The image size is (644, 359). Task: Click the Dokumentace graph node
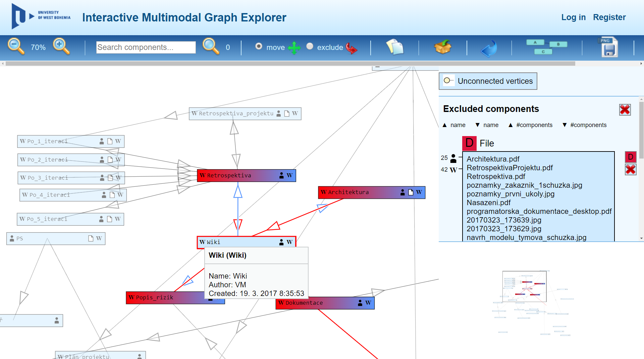[325, 303]
